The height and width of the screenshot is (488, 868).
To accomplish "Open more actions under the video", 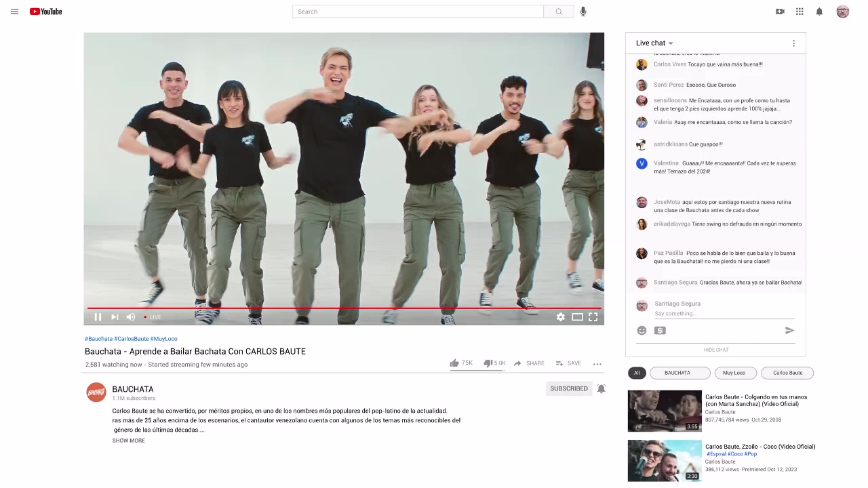I will (x=597, y=364).
